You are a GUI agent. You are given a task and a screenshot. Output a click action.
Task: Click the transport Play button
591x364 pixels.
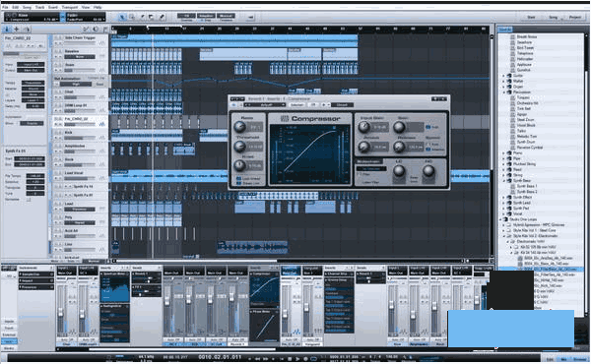pos(297,359)
